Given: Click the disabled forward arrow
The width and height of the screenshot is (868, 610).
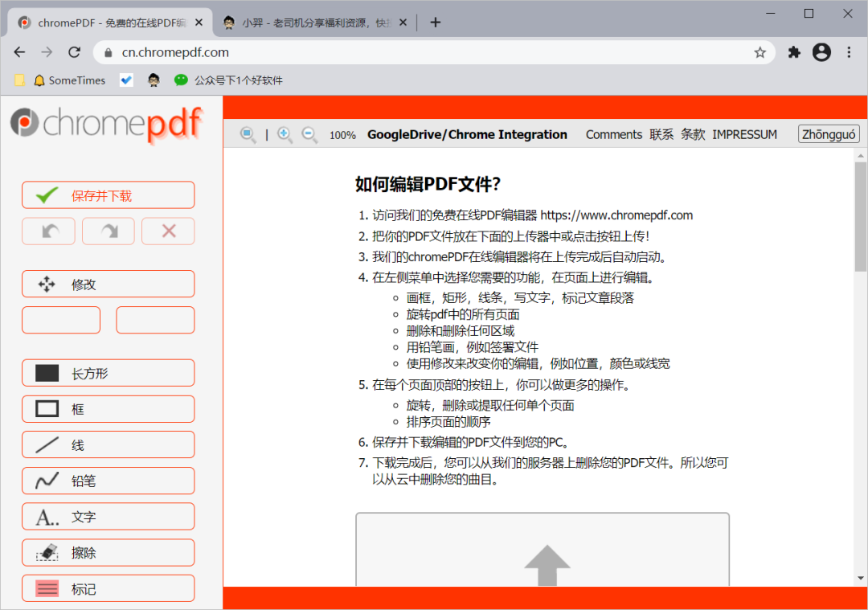Looking at the screenshot, I should [x=47, y=52].
